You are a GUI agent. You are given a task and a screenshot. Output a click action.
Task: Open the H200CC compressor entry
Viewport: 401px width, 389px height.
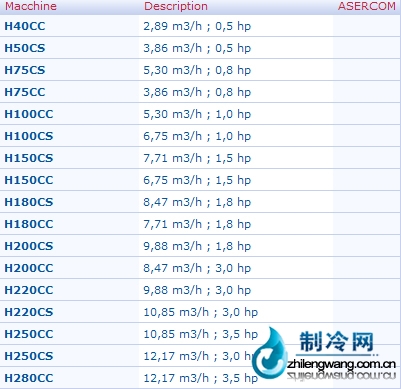click(29, 268)
